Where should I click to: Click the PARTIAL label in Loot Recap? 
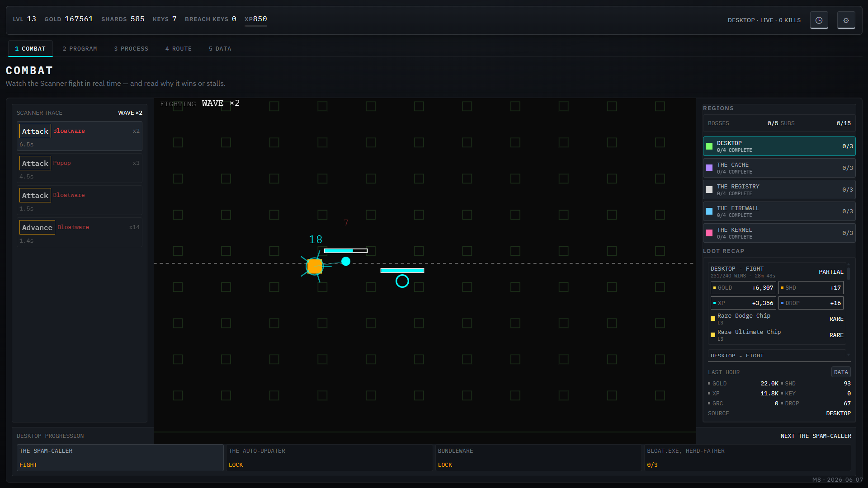831,272
